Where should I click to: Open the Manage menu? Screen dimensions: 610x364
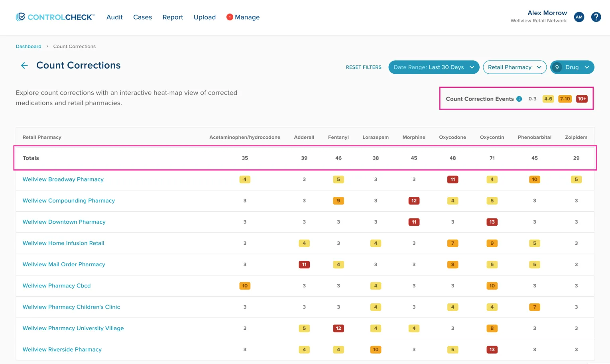point(247,17)
